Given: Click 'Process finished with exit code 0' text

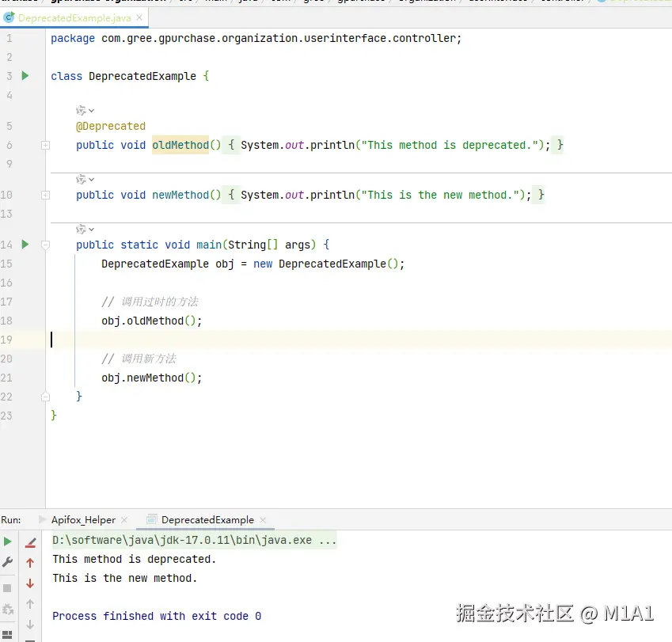Looking at the screenshot, I should (x=157, y=616).
